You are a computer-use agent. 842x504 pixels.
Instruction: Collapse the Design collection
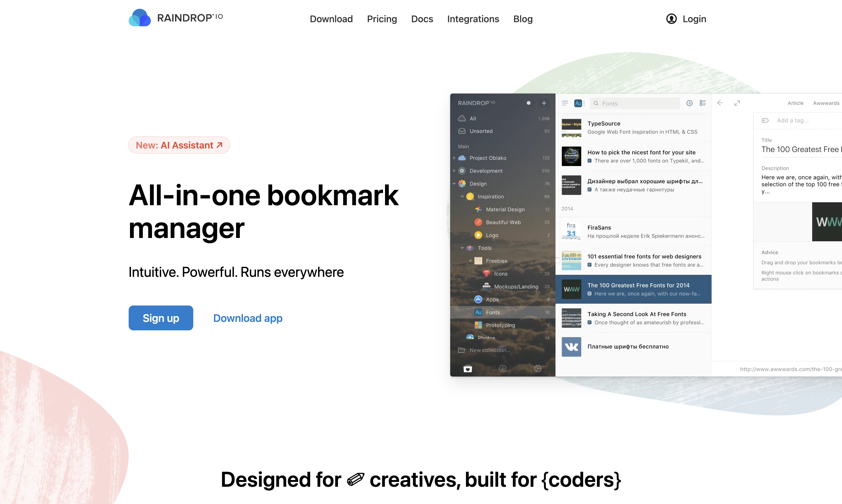coord(454,184)
